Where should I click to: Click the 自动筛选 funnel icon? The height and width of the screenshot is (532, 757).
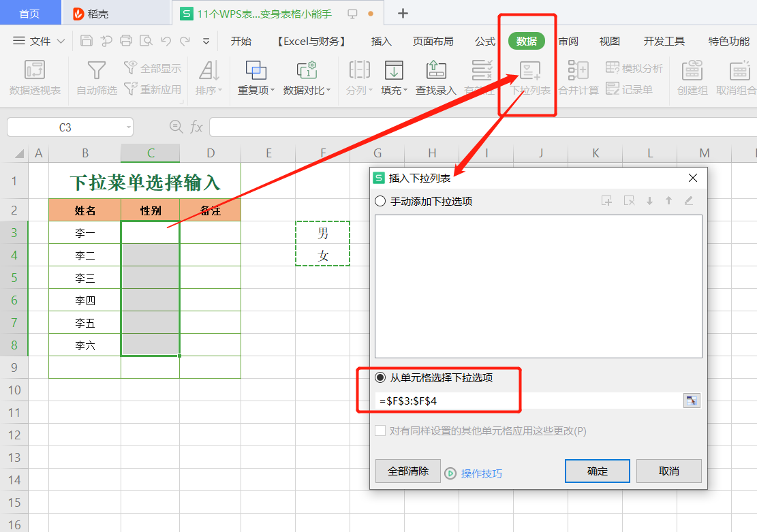[97, 70]
